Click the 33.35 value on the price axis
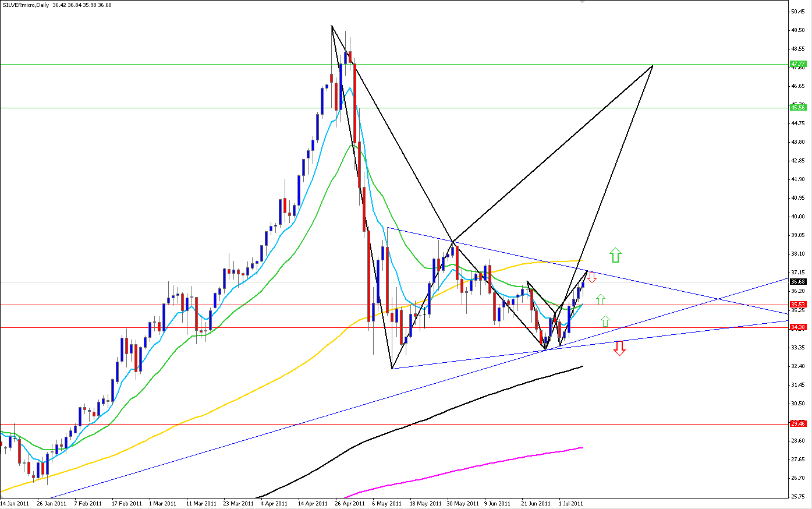The width and height of the screenshot is (812, 509). point(797,347)
